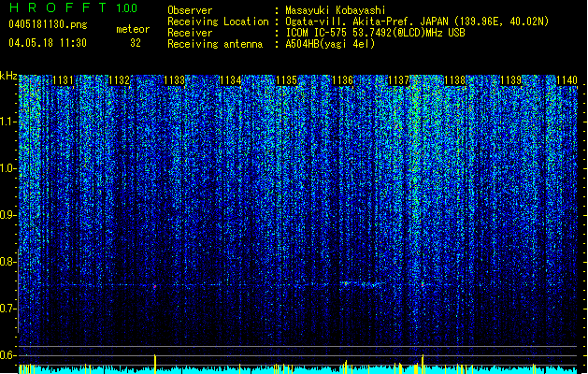Click the 1.0 frequency axis label
Screen dimensions: 588x374
click(7, 168)
